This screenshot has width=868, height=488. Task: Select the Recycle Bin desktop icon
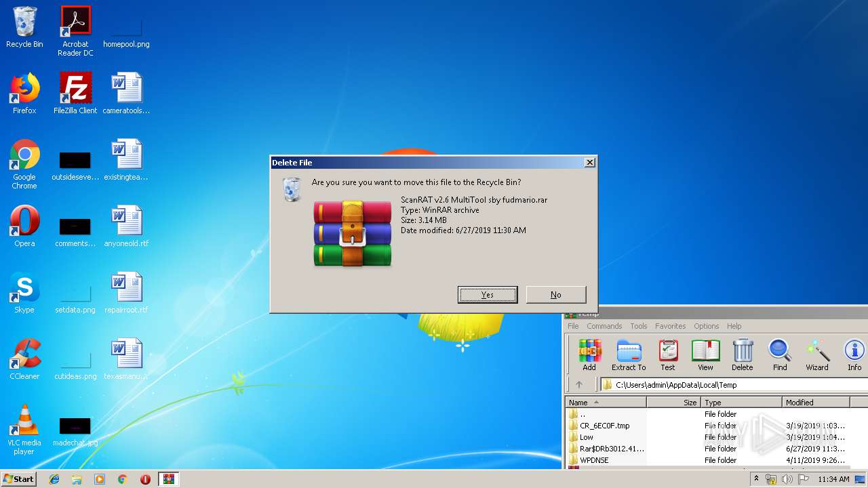pos(24,27)
